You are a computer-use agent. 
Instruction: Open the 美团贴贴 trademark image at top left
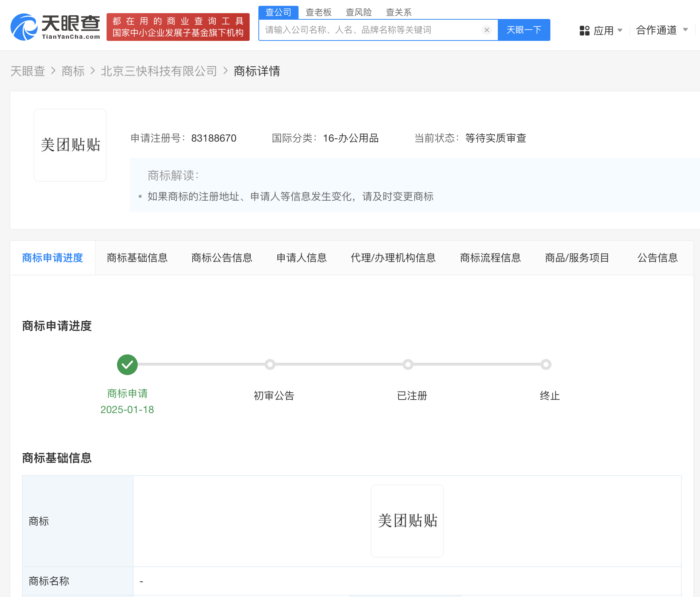pyautogui.click(x=70, y=145)
